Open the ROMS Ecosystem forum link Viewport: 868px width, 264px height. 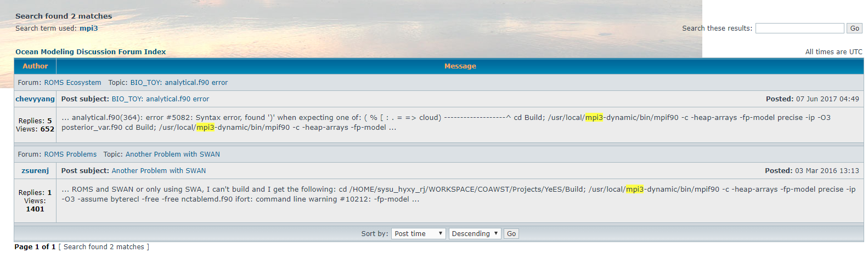(72, 83)
